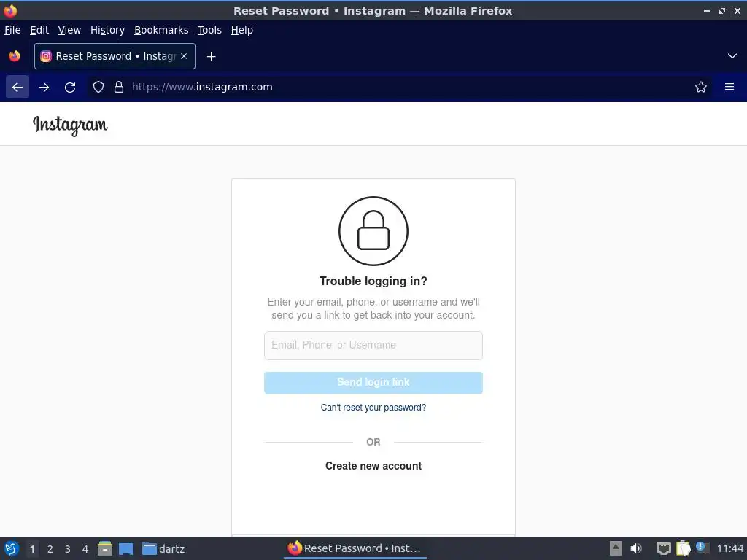Viewport: 747px width, 560px height.
Task: Bookmark this page with the star icon
Action: [701, 87]
